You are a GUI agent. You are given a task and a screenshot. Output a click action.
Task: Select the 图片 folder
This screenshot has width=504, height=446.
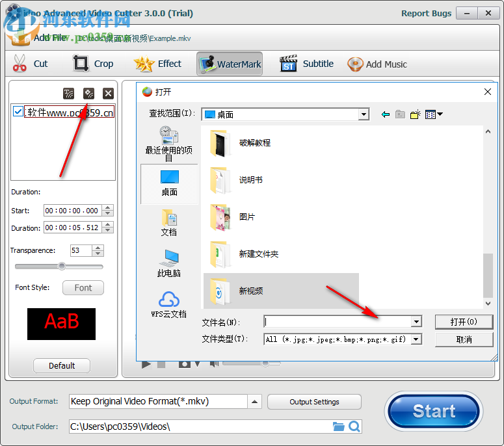click(233, 217)
